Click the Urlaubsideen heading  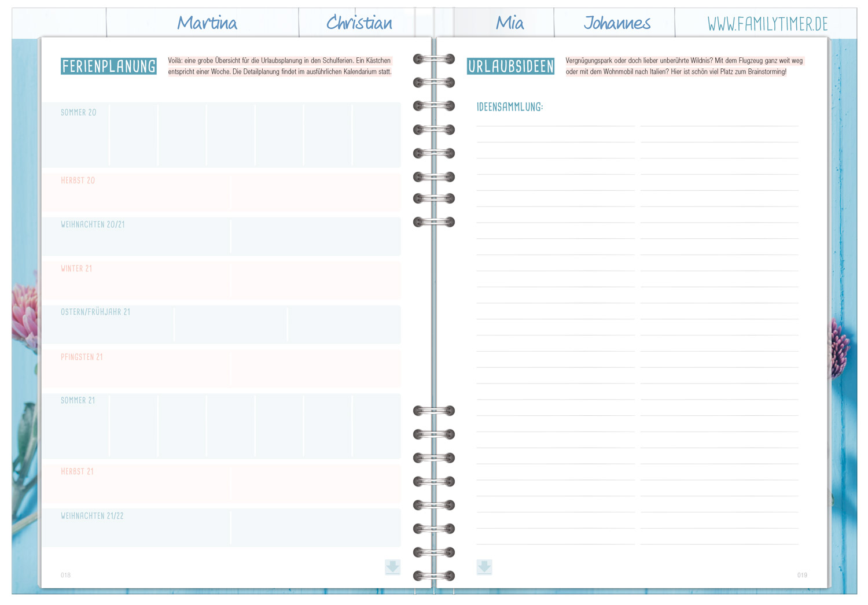click(510, 67)
